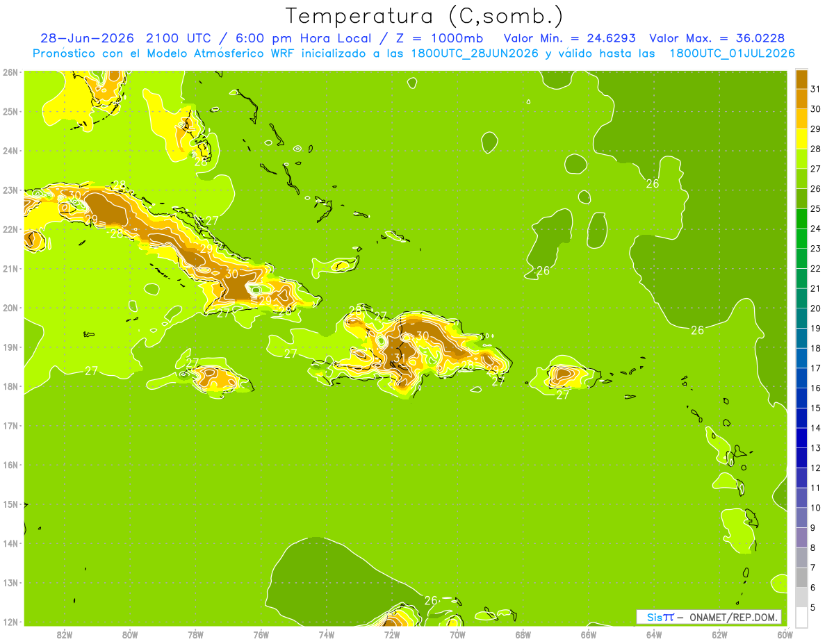Click the color bar legend label '24'
This screenshot has width=834, height=644.
pyautogui.click(x=816, y=229)
